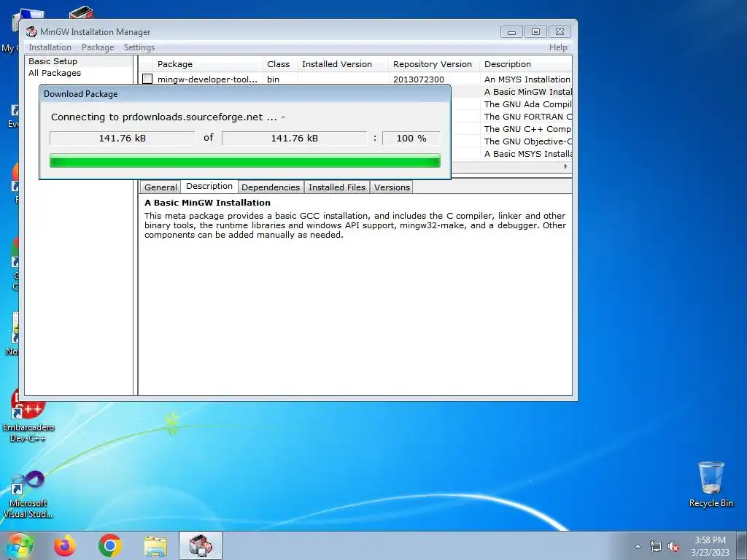
Task: Click the 'bin' class cell
Action: 273,79
